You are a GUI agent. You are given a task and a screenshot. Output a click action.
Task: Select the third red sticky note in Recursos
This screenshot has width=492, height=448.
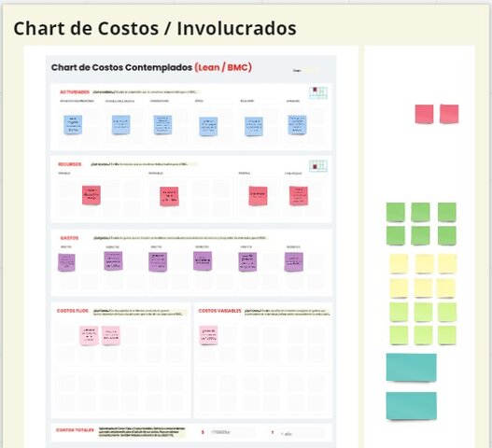(x=259, y=196)
